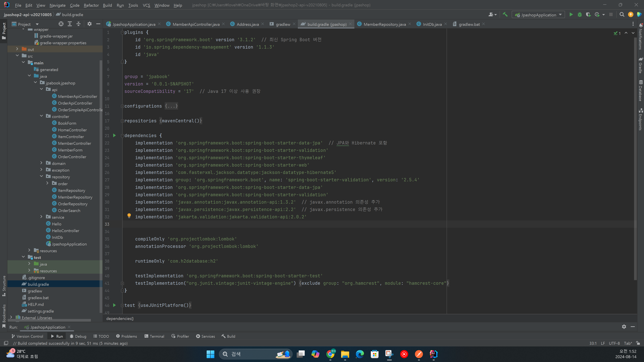Toggle tool window bars icon in status bar
Screen dimensions: 644x362
click(6, 343)
